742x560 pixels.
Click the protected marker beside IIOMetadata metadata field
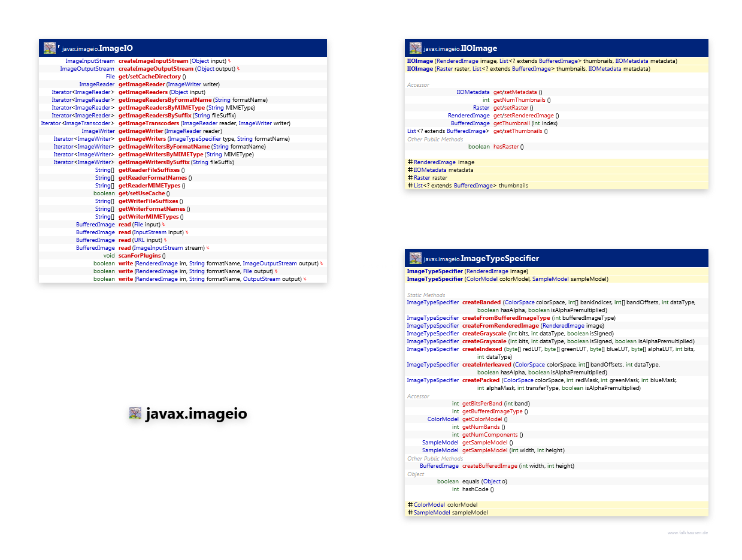click(x=410, y=170)
